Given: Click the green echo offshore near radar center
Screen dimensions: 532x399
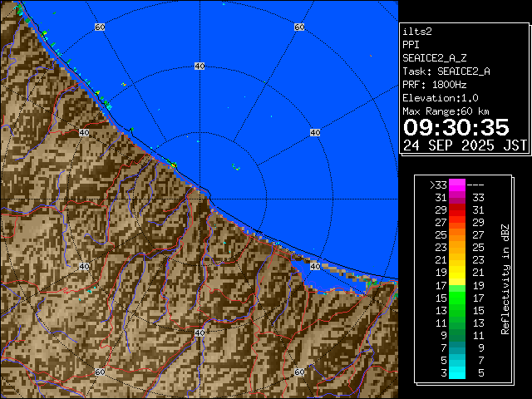Looking at the screenshot, I should point(235,168).
